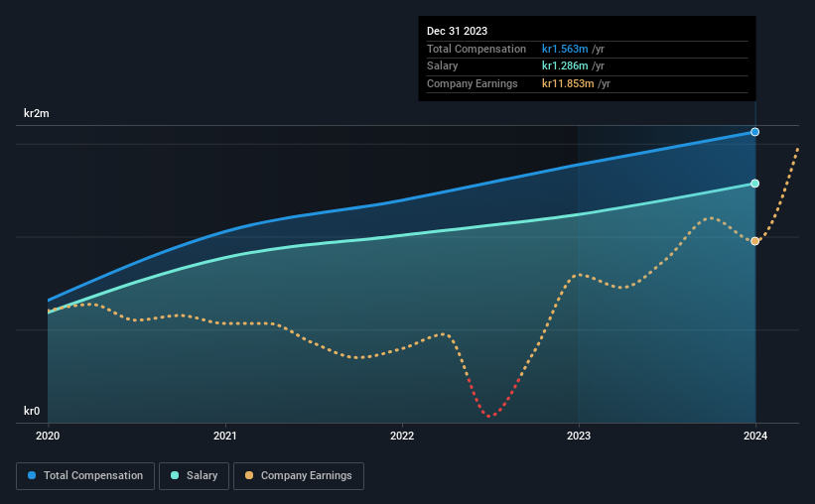The image size is (815, 504).
Task: Click the Company Earnings label in tooltip
Action: (472, 83)
